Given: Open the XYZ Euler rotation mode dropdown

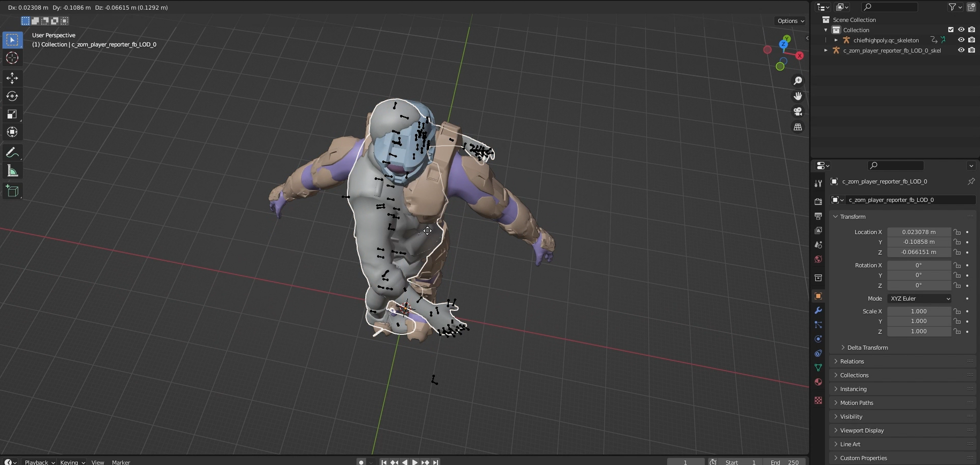Looking at the screenshot, I should (919, 299).
